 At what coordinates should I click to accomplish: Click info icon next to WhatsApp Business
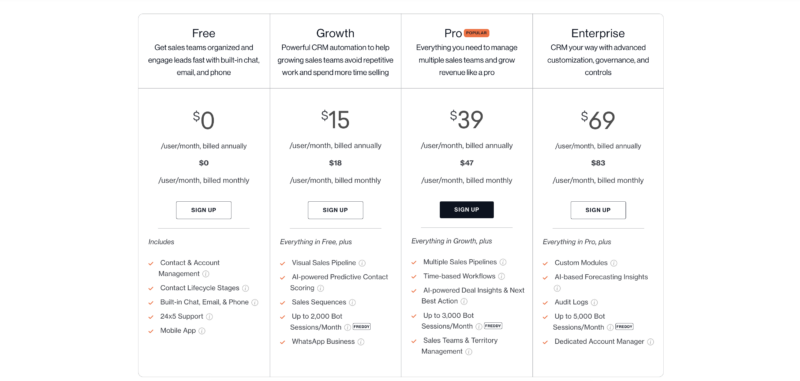coord(361,342)
